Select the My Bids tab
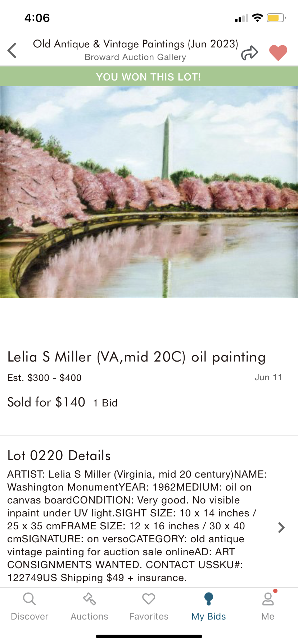 (208, 607)
